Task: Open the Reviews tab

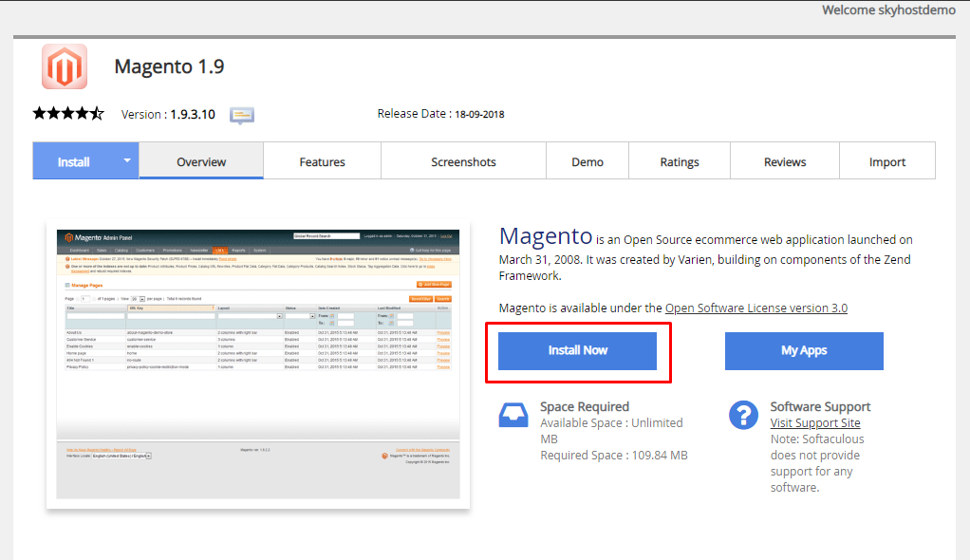Action: click(784, 161)
